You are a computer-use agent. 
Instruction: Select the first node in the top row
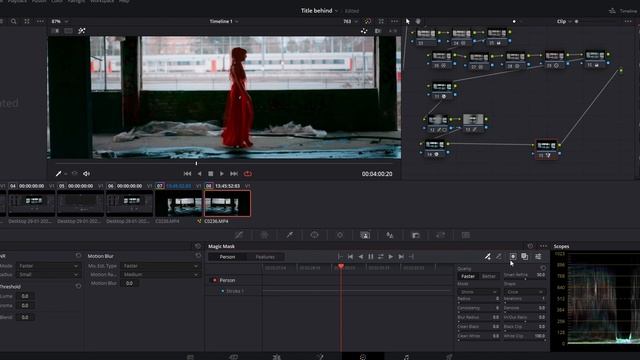point(426,36)
